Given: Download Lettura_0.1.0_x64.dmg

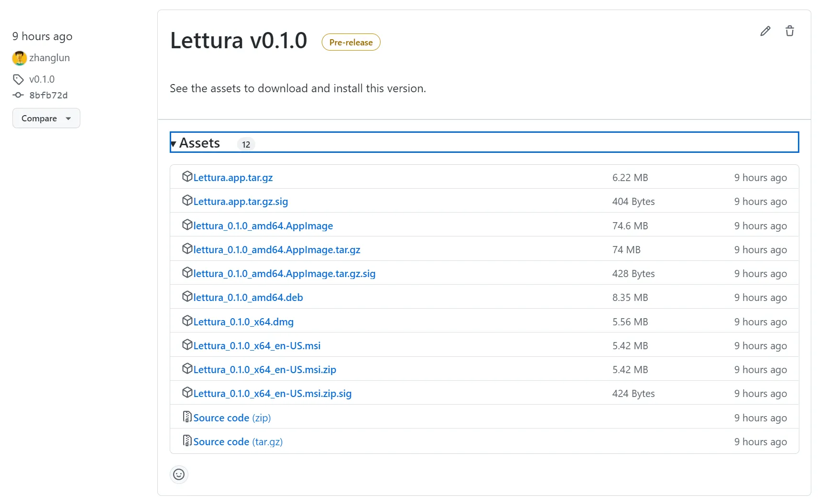Looking at the screenshot, I should tap(243, 322).
